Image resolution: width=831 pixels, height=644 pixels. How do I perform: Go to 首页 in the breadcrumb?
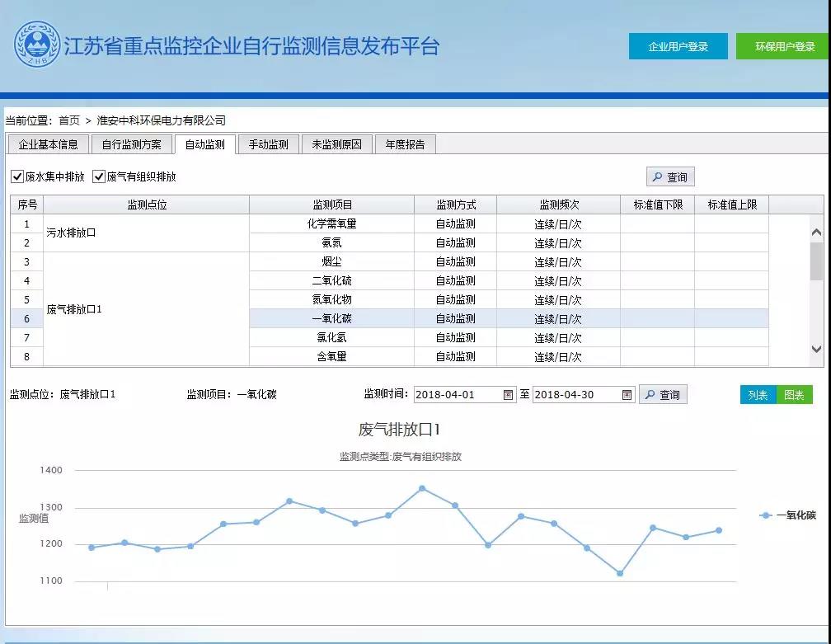(x=69, y=120)
